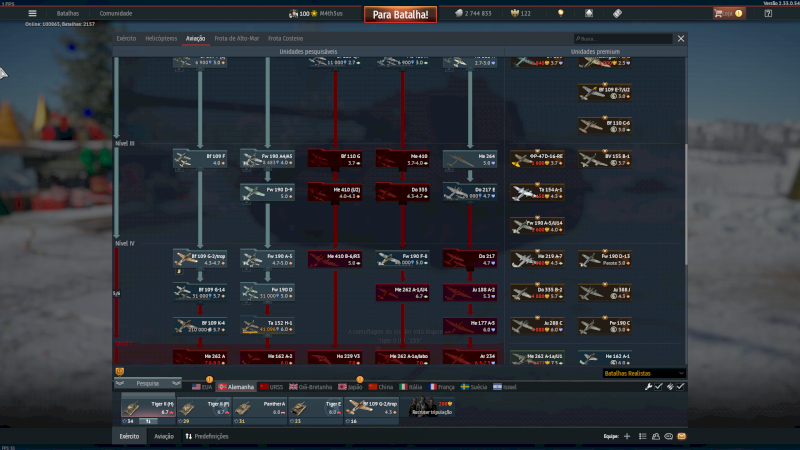This screenshot has height=450, width=800.
Task: Select the Me 410 aircraft card
Action: point(403,159)
